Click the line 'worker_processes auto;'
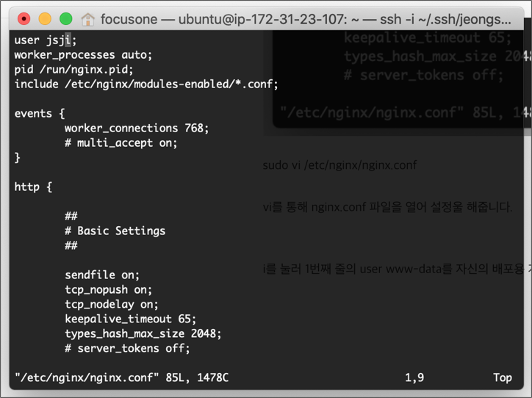The height and width of the screenshot is (398, 532). [x=83, y=55]
